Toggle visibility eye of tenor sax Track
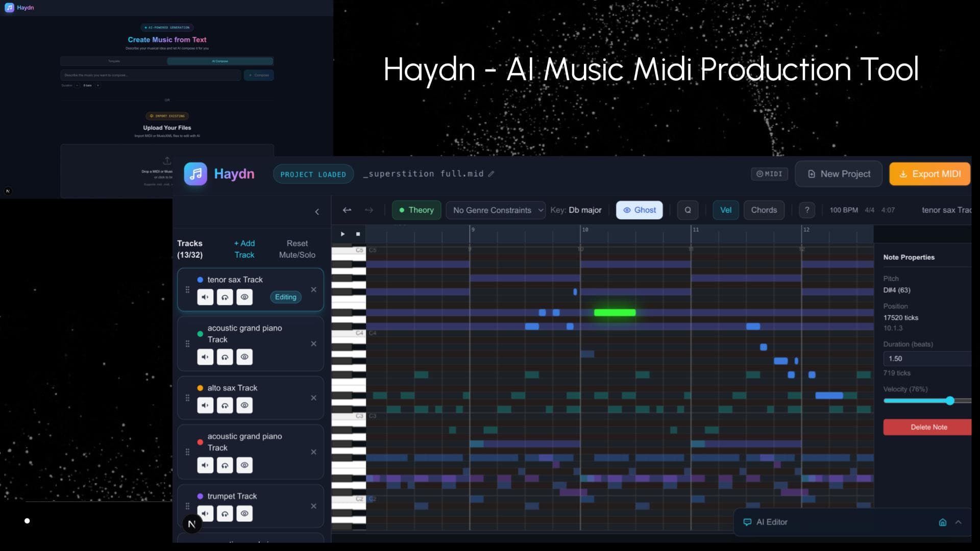Image resolution: width=980 pixels, height=551 pixels. [x=244, y=297]
